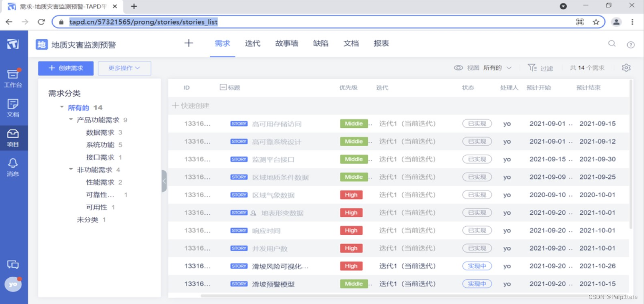Switch to the 迭代 tab
Image resolution: width=644 pixels, height=304 pixels.
click(x=253, y=43)
